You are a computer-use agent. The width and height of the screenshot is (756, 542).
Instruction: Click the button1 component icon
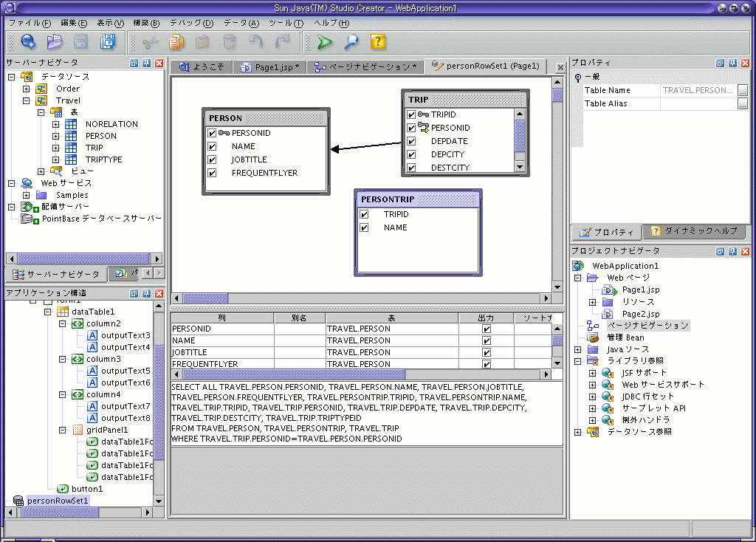pos(62,489)
